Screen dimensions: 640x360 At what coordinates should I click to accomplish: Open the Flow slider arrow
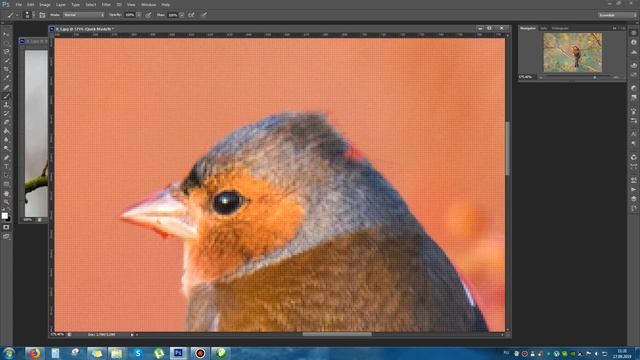182,15
